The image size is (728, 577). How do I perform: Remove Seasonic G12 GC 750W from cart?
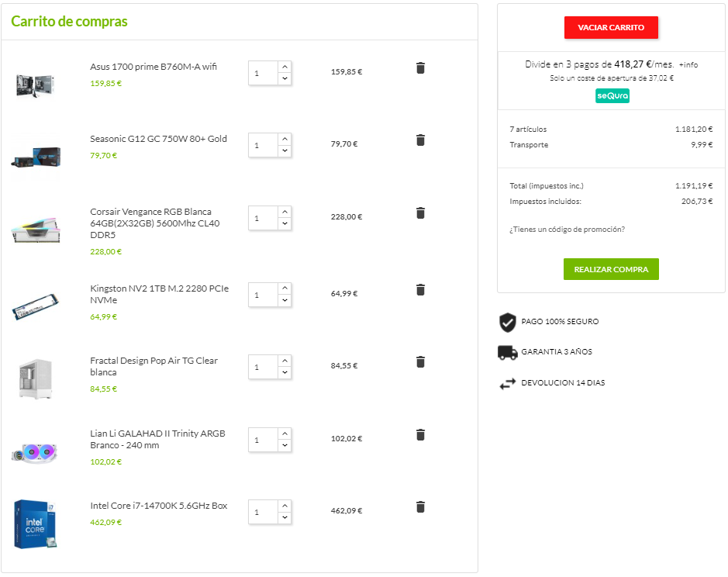pyautogui.click(x=420, y=140)
